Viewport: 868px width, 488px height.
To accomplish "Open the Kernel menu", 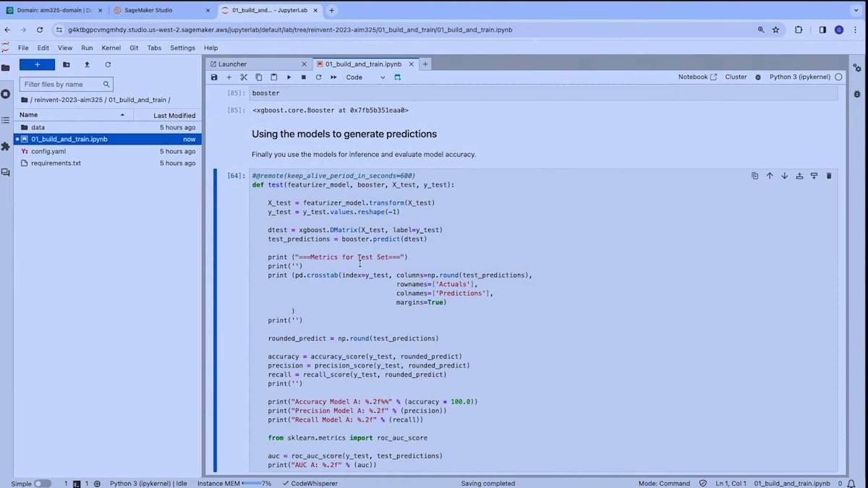I will pos(111,48).
